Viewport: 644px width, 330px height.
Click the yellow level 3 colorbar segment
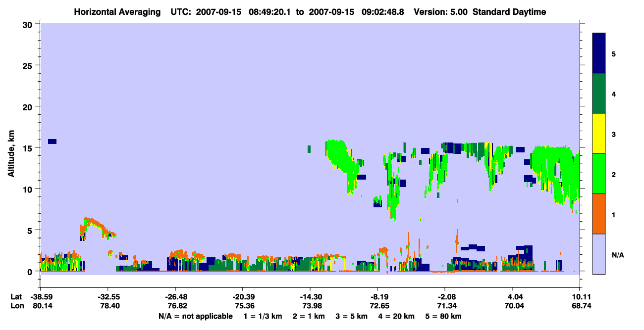(599, 134)
